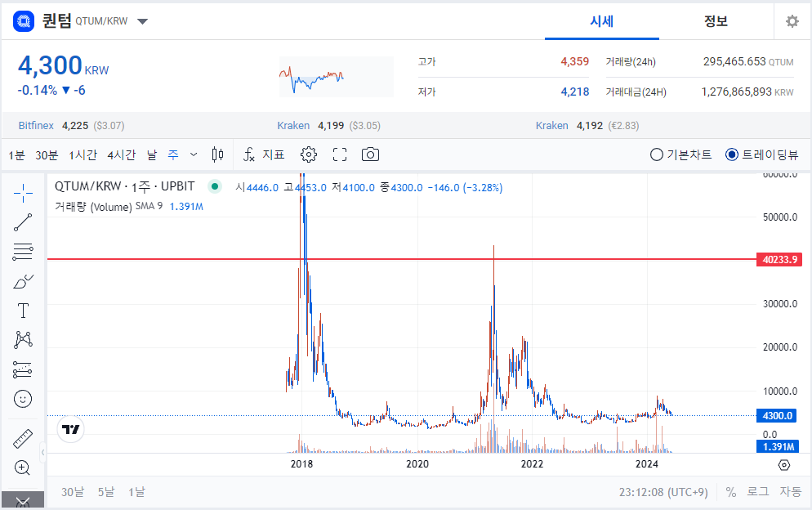Toggle percent scale mode
This screenshot has width=812, height=510.
(x=730, y=492)
